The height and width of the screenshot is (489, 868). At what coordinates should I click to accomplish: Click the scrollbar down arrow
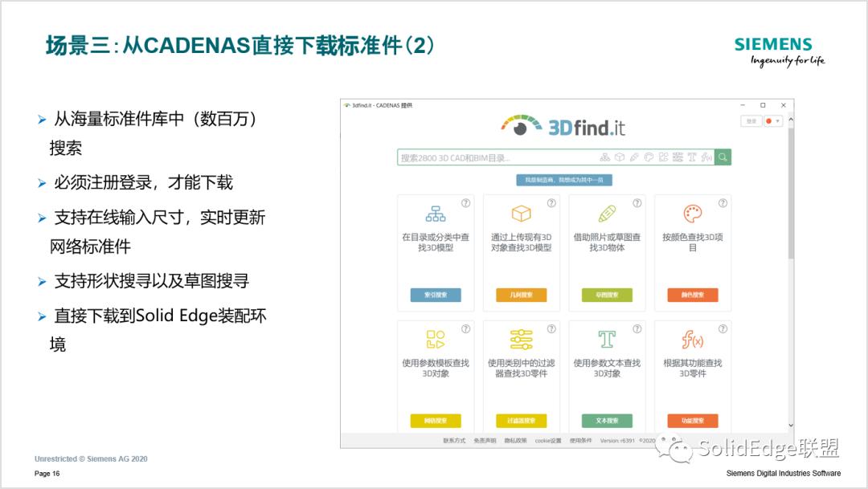(x=791, y=426)
